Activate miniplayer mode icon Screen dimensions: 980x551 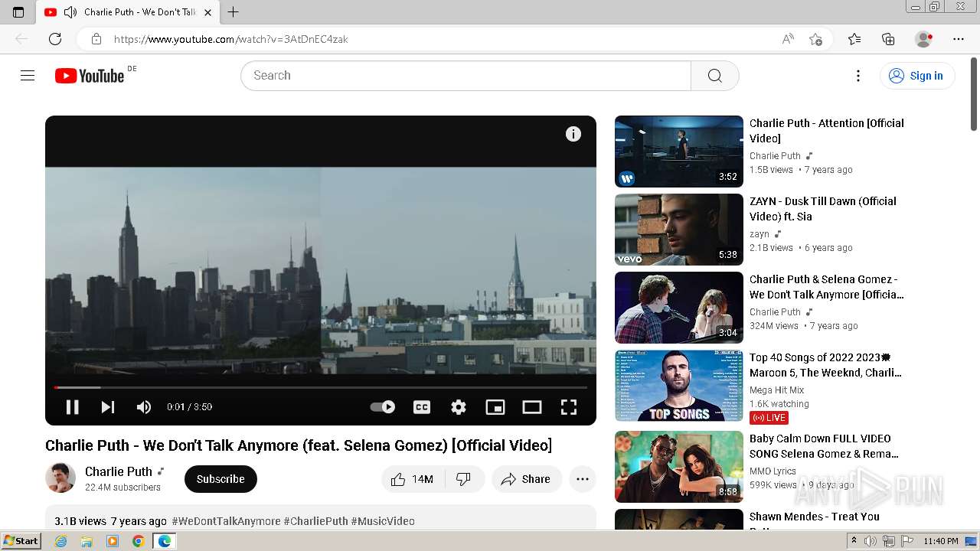[x=495, y=407]
